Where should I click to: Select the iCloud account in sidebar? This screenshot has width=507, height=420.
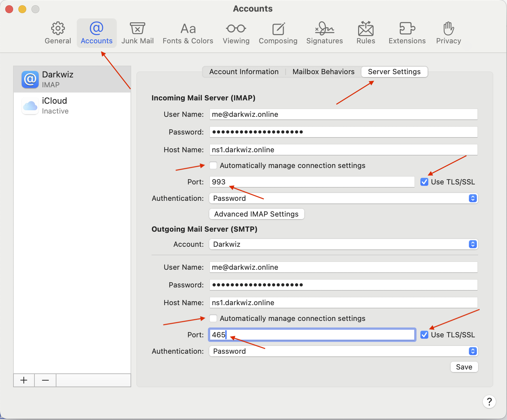(72, 106)
